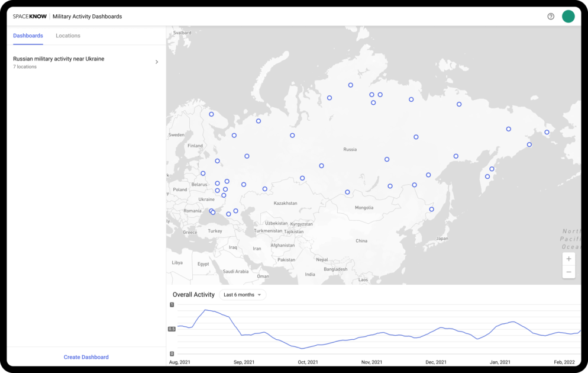
Task: Open the help icon
Action: [x=551, y=16]
